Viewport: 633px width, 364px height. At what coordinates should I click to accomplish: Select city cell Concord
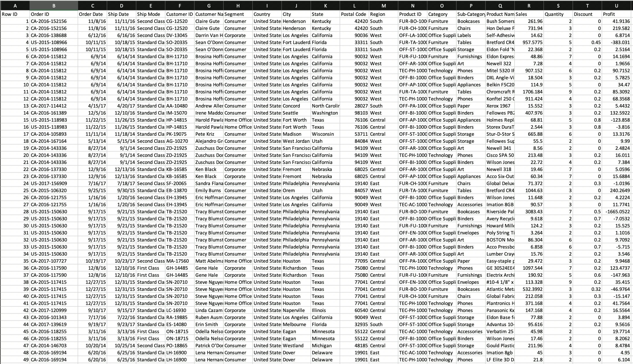pos(296,106)
